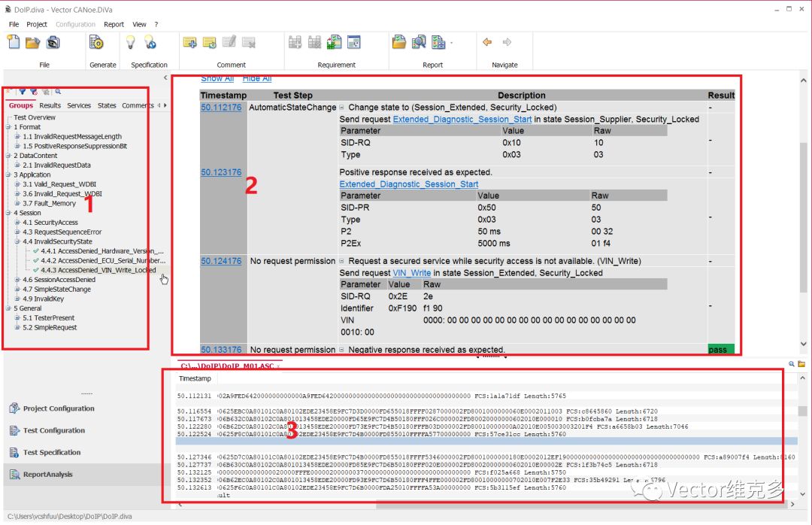Click the Open project folder icon
The width and height of the screenshot is (812, 525).
coord(33,43)
